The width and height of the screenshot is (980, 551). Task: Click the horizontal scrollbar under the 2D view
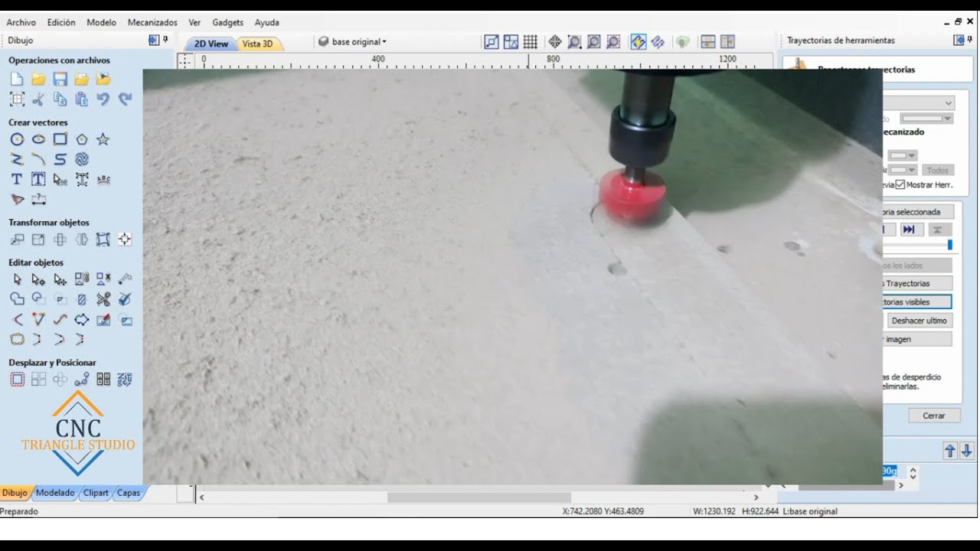[479, 497]
